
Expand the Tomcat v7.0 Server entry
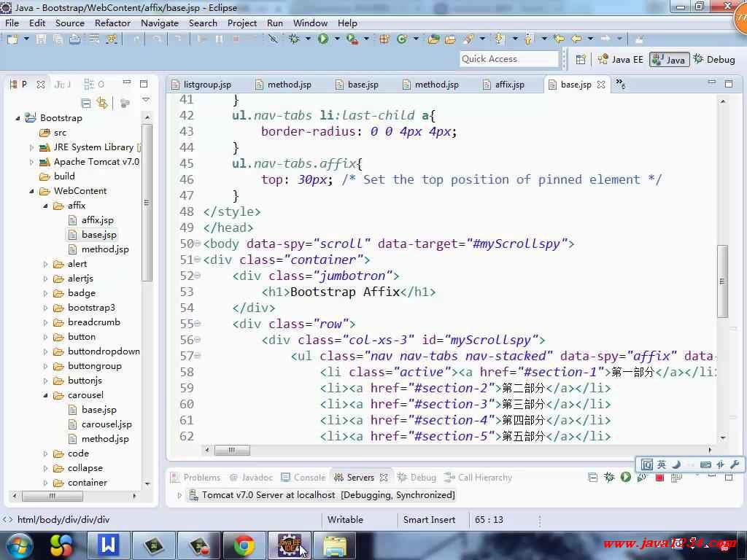(x=179, y=495)
